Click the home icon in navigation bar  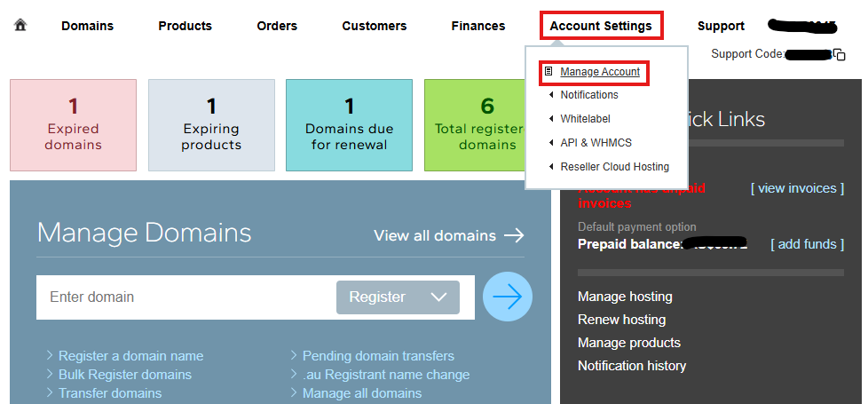click(x=20, y=25)
